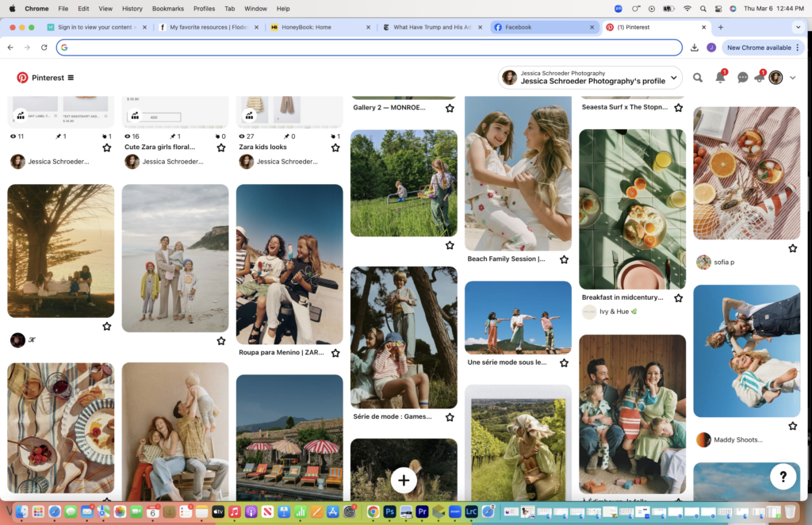The height and width of the screenshot is (525, 812).
Task: Click the round plus add button
Action: click(404, 481)
